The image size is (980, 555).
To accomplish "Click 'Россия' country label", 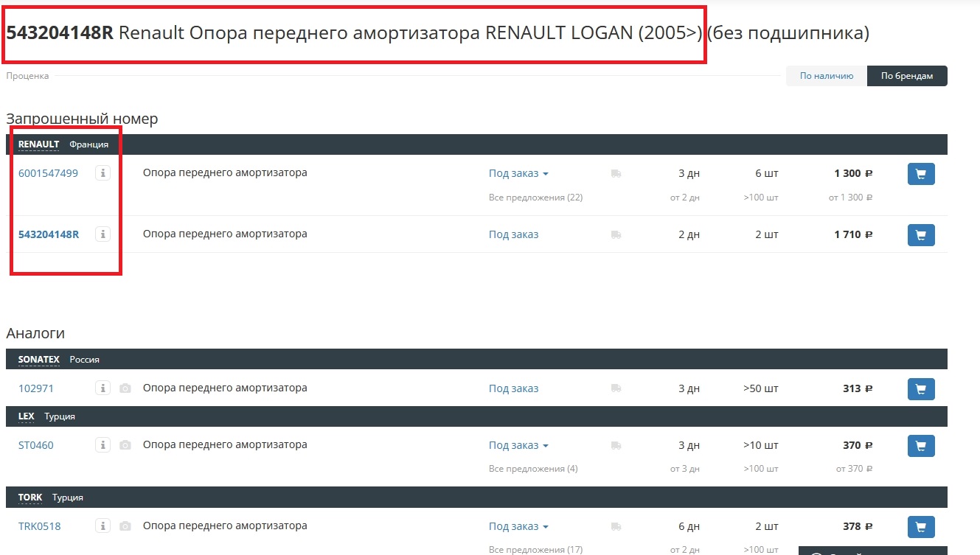I will click(85, 360).
